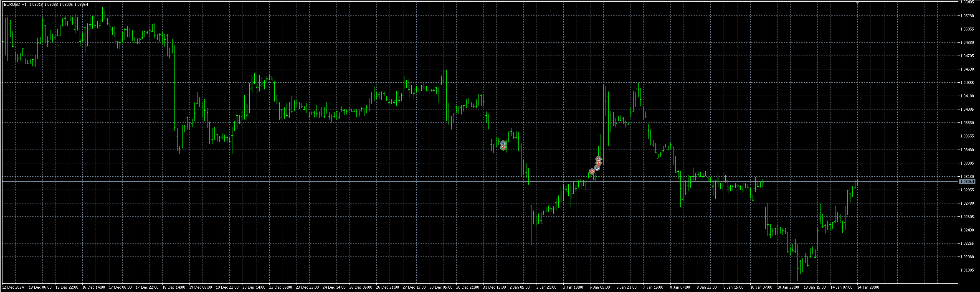This screenshot has width=980, height=292.
Task: Click the 23 Dec 06:00 time label
Action: tap(281, 287)
